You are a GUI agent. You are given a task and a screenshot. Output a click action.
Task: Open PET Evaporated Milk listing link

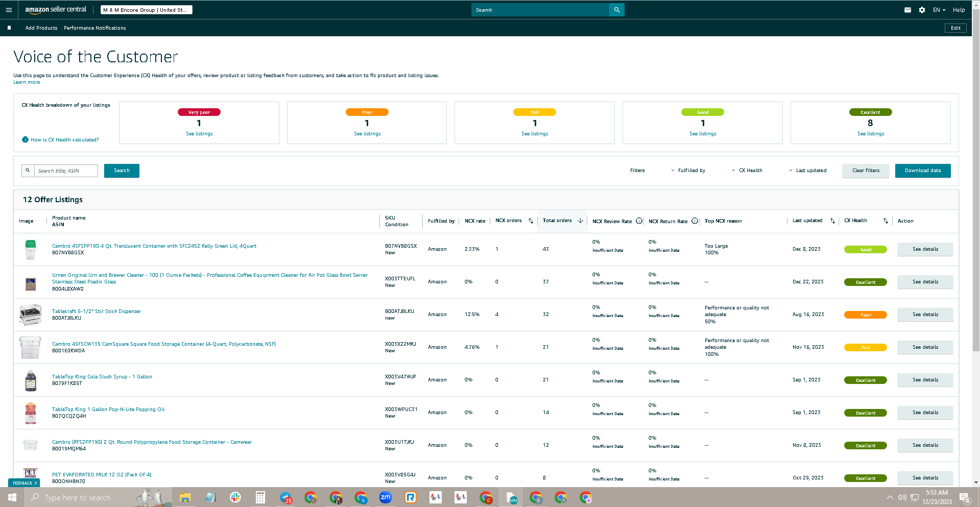point(102,475)
